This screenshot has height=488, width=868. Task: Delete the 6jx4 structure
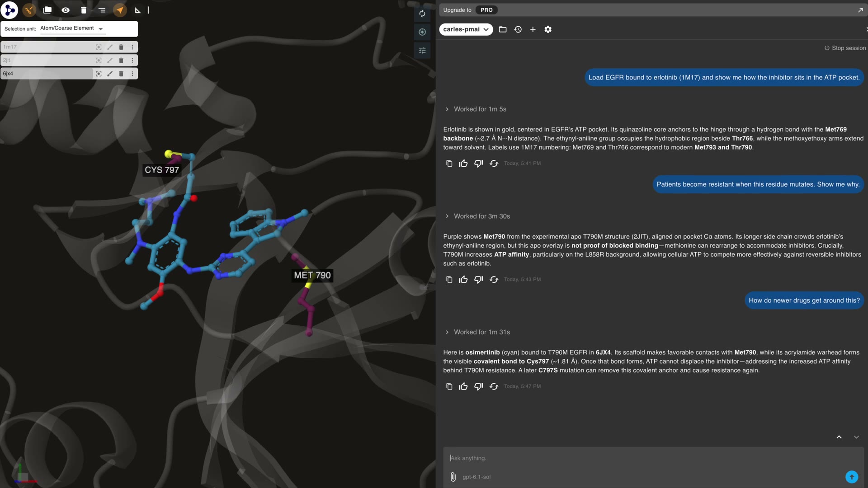121,73
